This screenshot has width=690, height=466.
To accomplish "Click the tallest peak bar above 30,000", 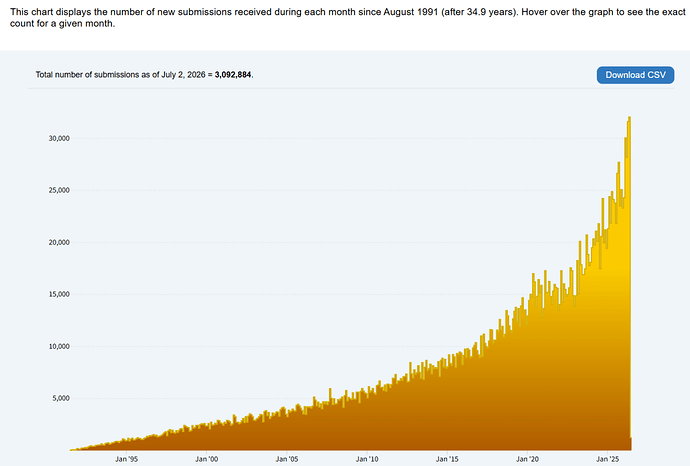I will point(630,282).
